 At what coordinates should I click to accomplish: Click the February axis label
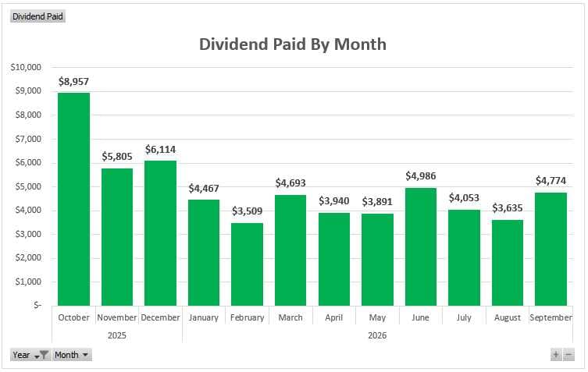[247, 317]
